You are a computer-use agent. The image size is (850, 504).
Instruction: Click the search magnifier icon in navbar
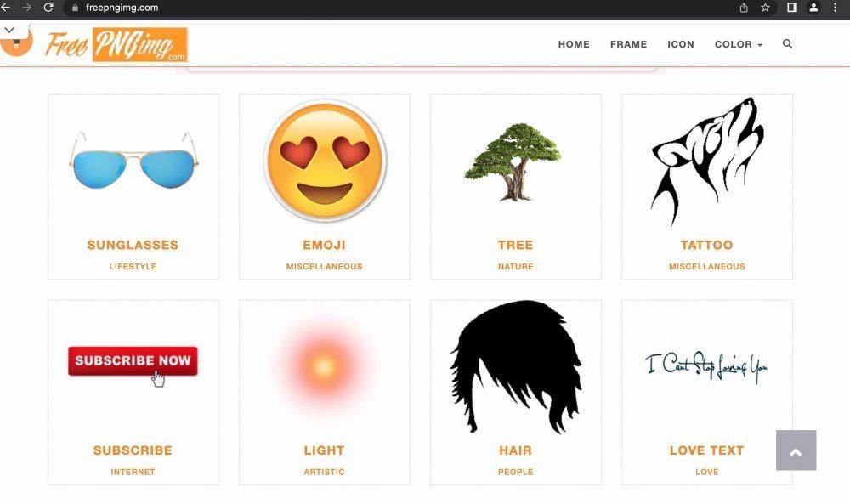point(787,44)
